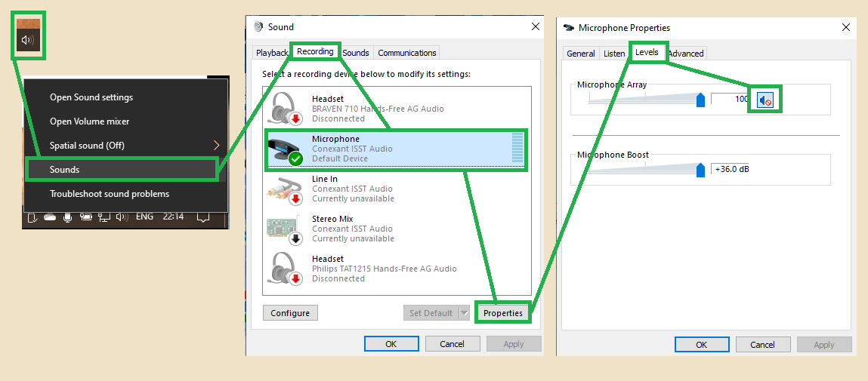
Task: Switch to Recording tab in Sound
Action: click(x=315, y=51)
